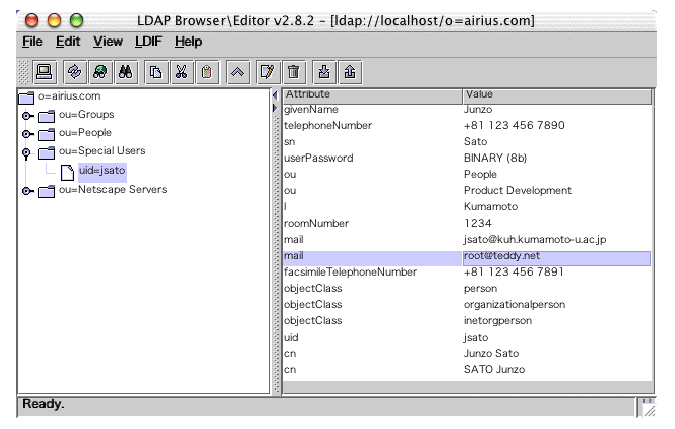
Task: Click the Delete trash can icon
Action: [294, 72]
